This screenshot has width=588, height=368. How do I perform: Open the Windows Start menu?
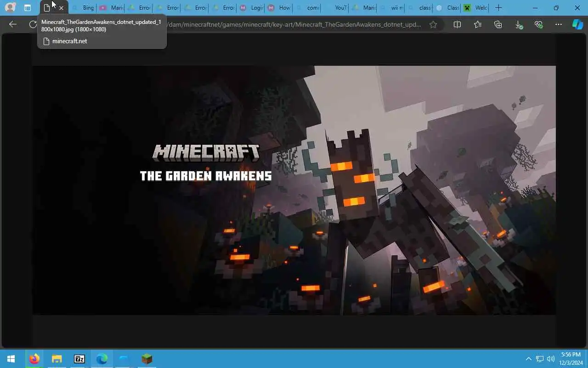click(11, 359)
